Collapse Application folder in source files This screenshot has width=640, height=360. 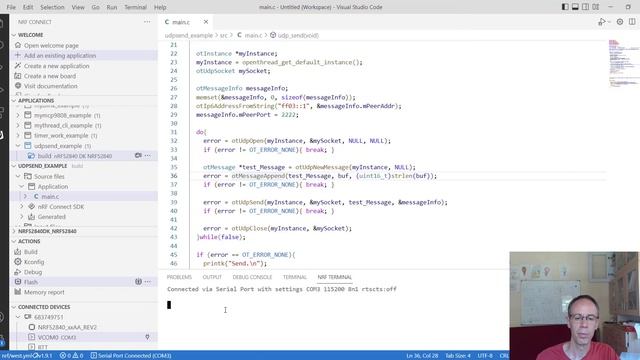point(22,187)
